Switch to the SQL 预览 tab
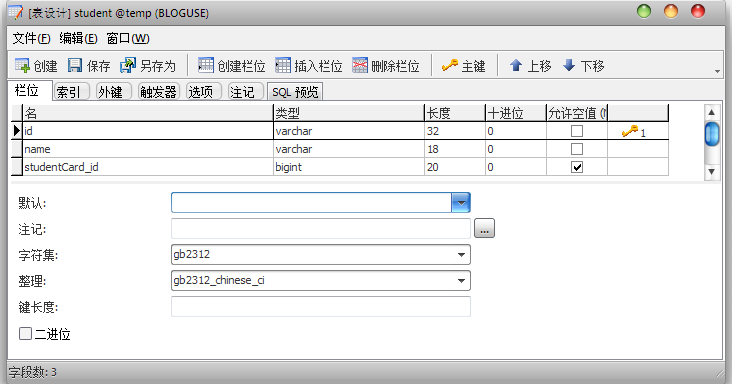732x384 pixels. pyautogui.click(x=295, y=92)
